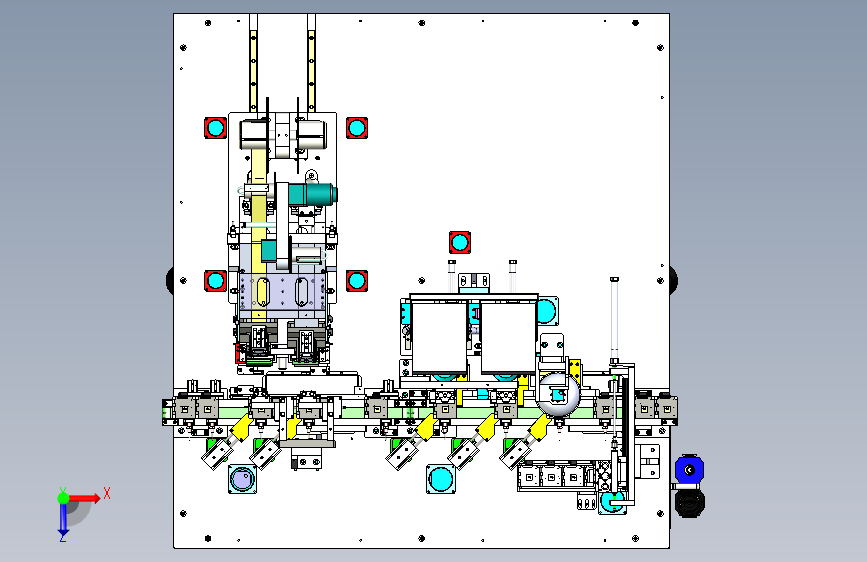Screen dimensions: 867x562
Task: Select the left white rectangular box of the twin boxes
Action: pos(440,337)
